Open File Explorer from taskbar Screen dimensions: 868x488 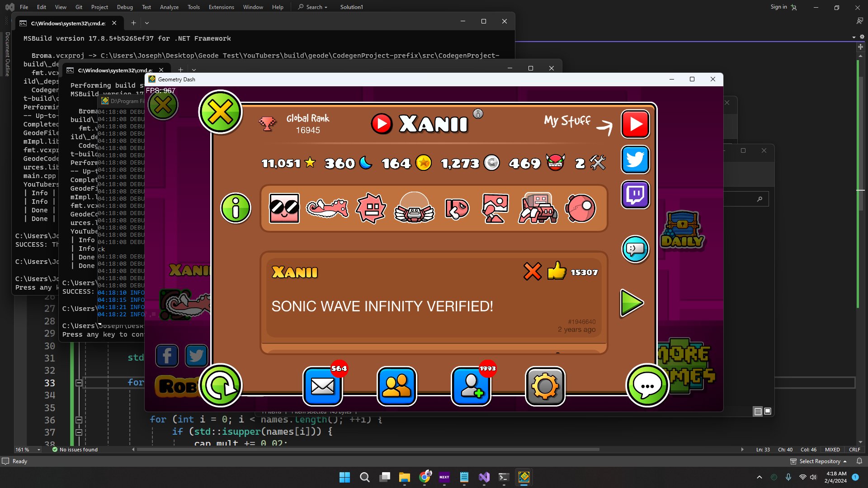[404, 477]
